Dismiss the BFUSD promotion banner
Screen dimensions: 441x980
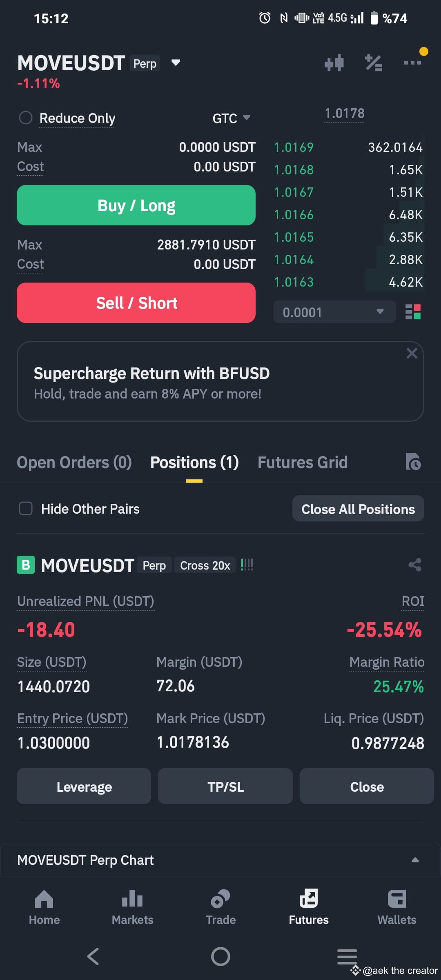click(412, 353)
